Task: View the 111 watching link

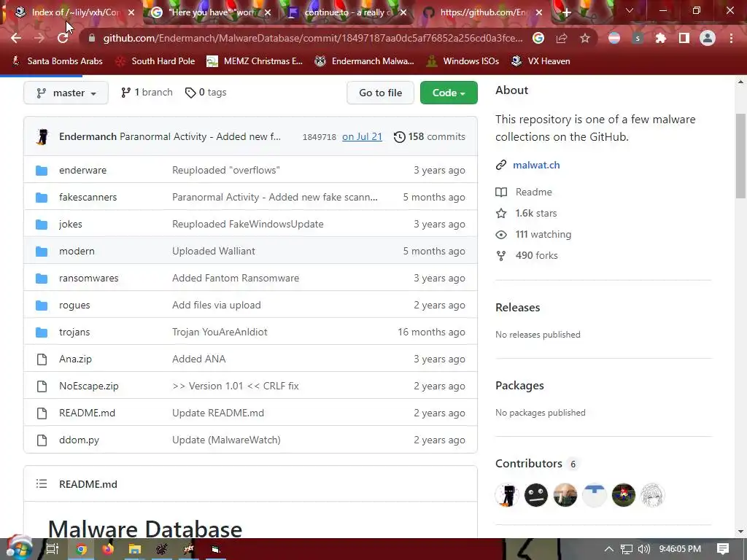Action: [533, 234]
